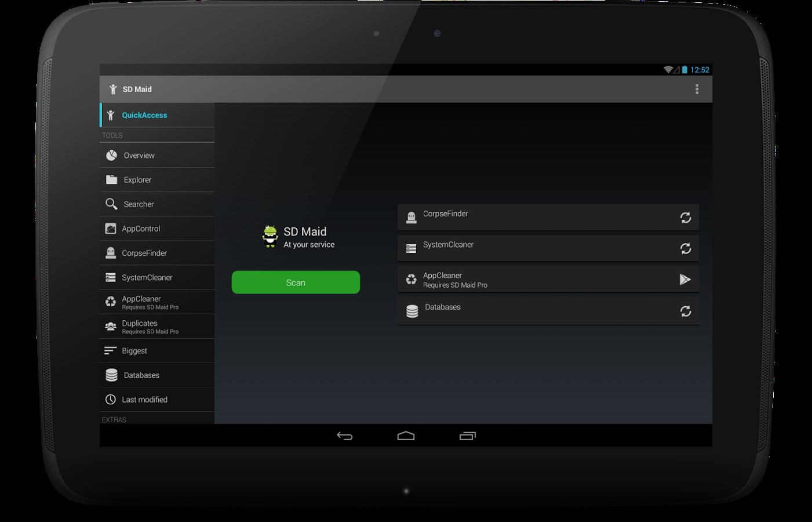The image size is (812, 522).
Task: Click the Overview pie chart icon
Action: [111, 155]
